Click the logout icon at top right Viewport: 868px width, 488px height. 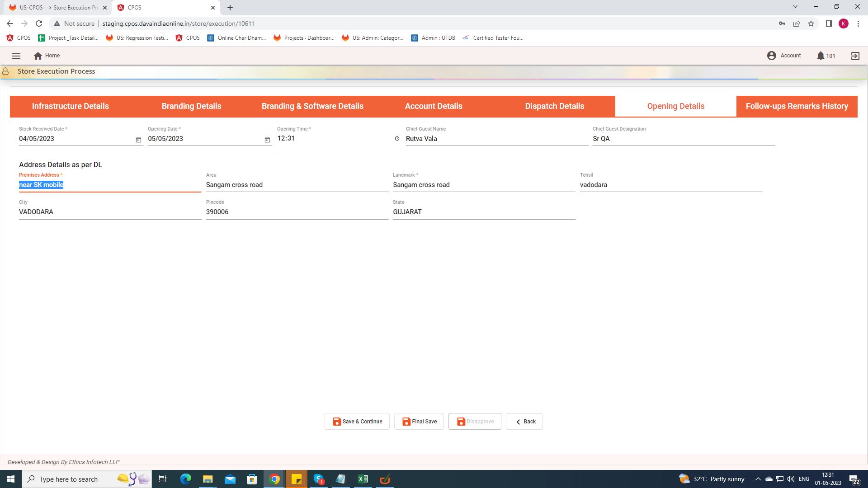pyautogui.click(x=855, y=56)
